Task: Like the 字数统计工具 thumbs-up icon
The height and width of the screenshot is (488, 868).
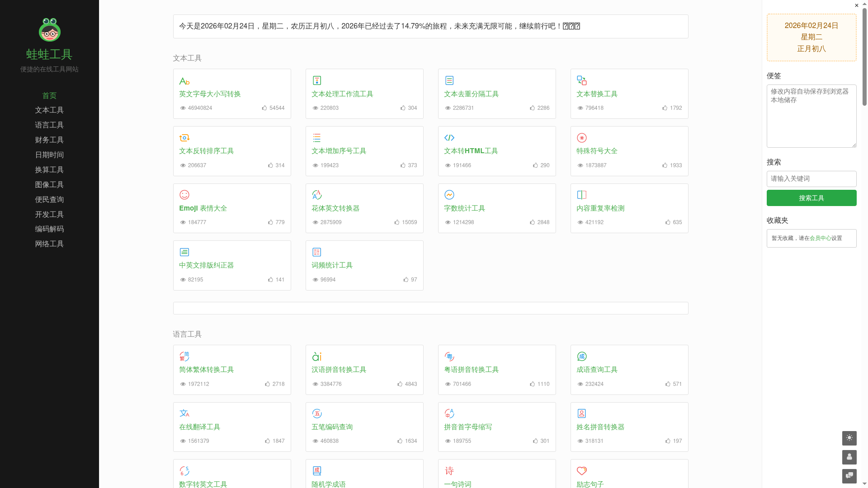Action: pyautogui.click(x=532, y=222)
